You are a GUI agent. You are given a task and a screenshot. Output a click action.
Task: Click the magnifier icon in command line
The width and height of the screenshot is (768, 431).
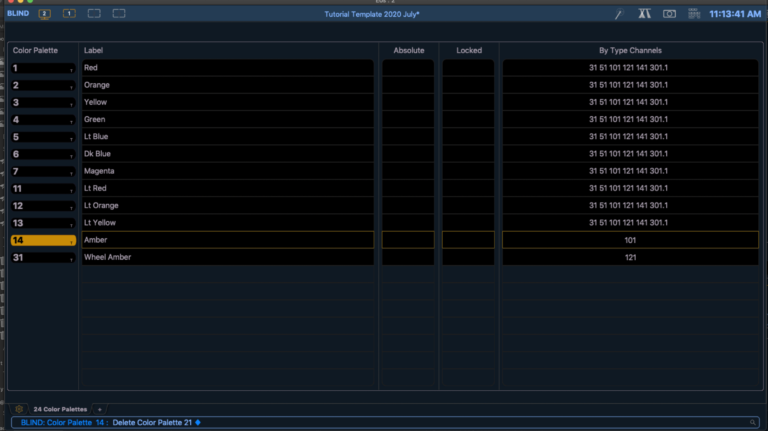[x=752, y=422]
